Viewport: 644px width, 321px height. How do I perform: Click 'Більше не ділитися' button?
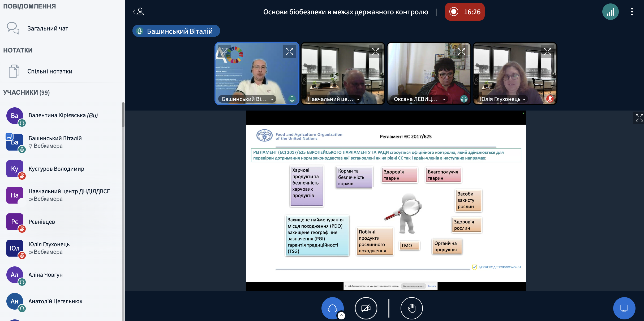[413, 286]
